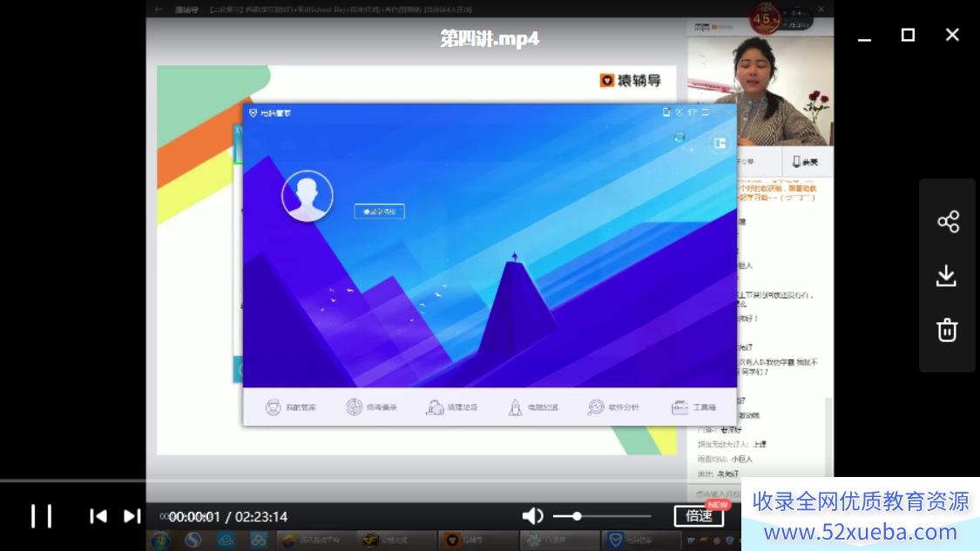
Task: Click the 电脑管家 shield logo in title bar
Action: [x=253, y=113]
